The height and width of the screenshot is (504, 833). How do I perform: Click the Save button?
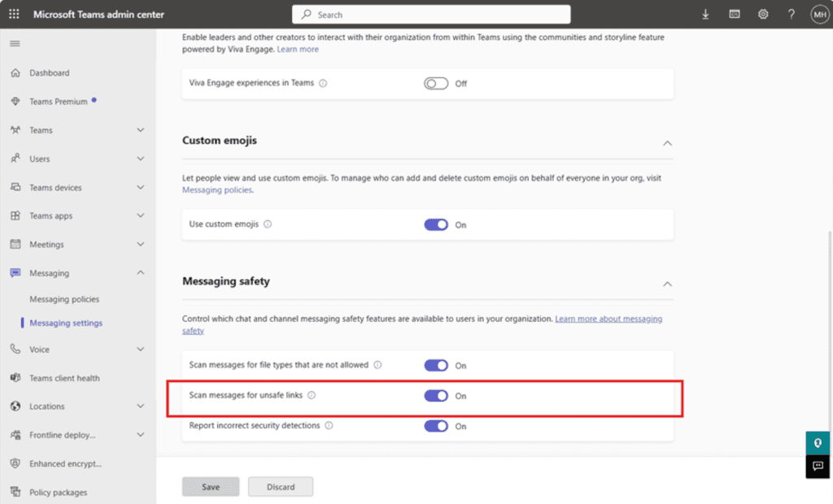210,486
